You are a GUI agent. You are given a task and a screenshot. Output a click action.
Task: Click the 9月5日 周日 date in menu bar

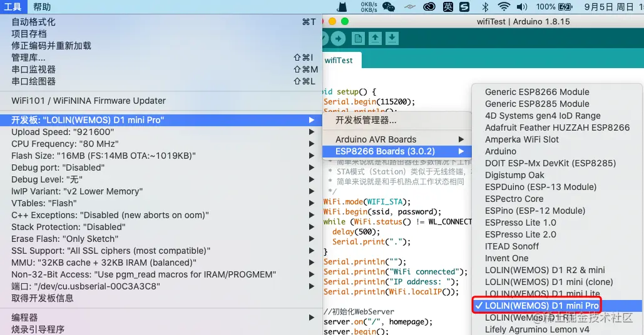click(x=609, y=6)
